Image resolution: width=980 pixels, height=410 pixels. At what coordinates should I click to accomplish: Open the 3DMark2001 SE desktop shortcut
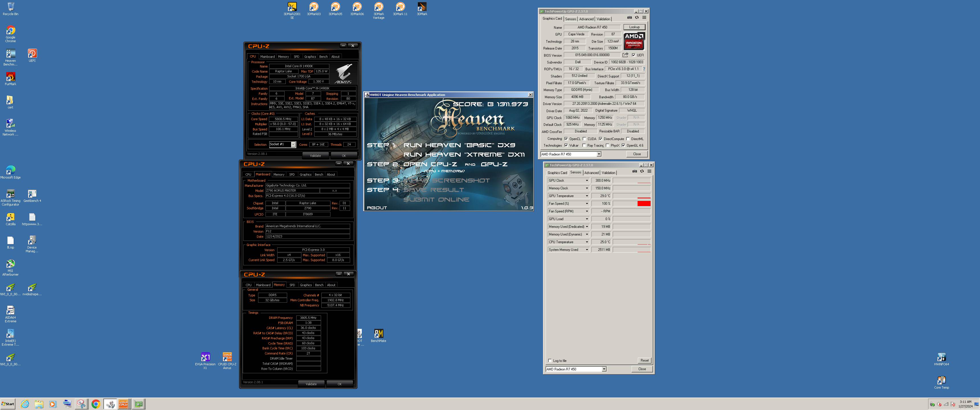pos(292,10)
